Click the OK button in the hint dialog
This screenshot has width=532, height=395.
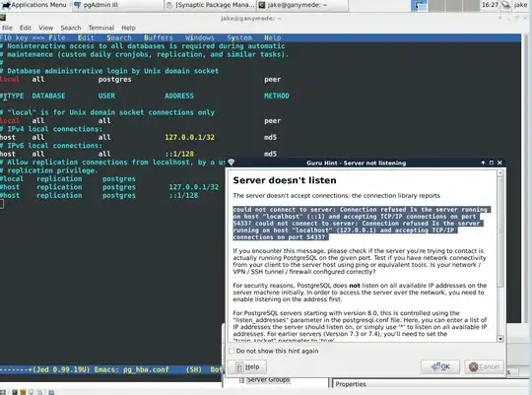tap(440, 366)
